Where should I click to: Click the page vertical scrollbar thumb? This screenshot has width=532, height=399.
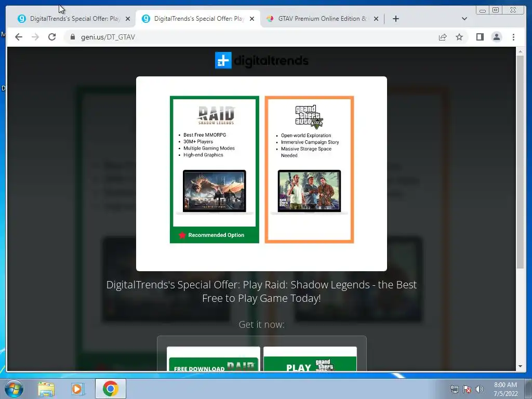click(x=520, y=162)
